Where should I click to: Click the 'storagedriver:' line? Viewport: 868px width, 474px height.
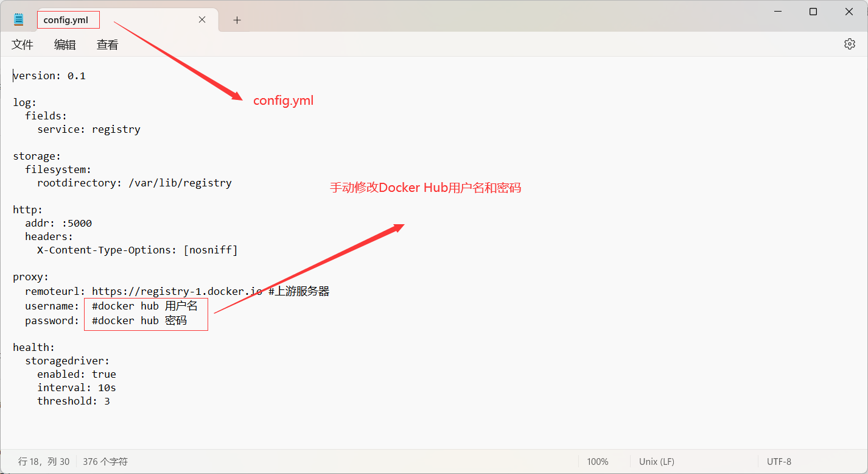pyautogui.click(x=68, y=361)
